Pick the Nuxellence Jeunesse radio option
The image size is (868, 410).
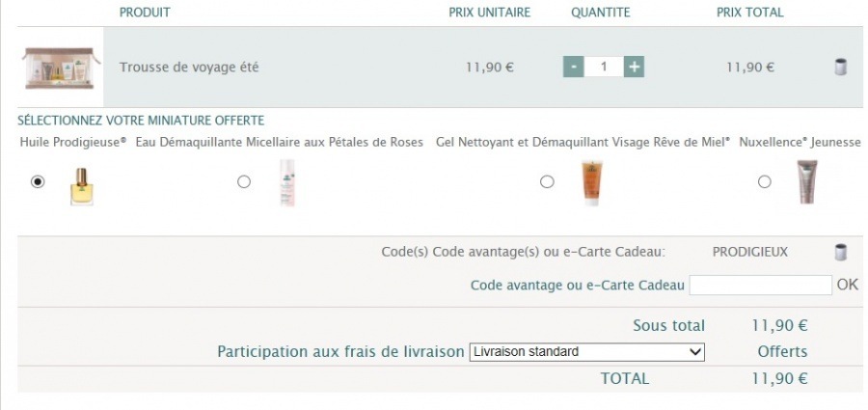(765, 181)
